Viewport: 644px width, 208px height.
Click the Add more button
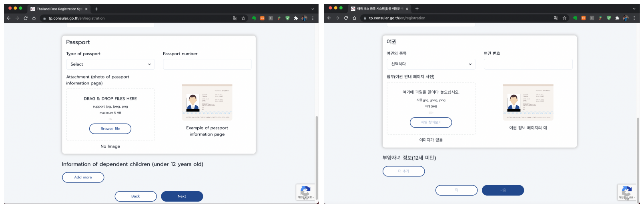(x=83, y=177)
